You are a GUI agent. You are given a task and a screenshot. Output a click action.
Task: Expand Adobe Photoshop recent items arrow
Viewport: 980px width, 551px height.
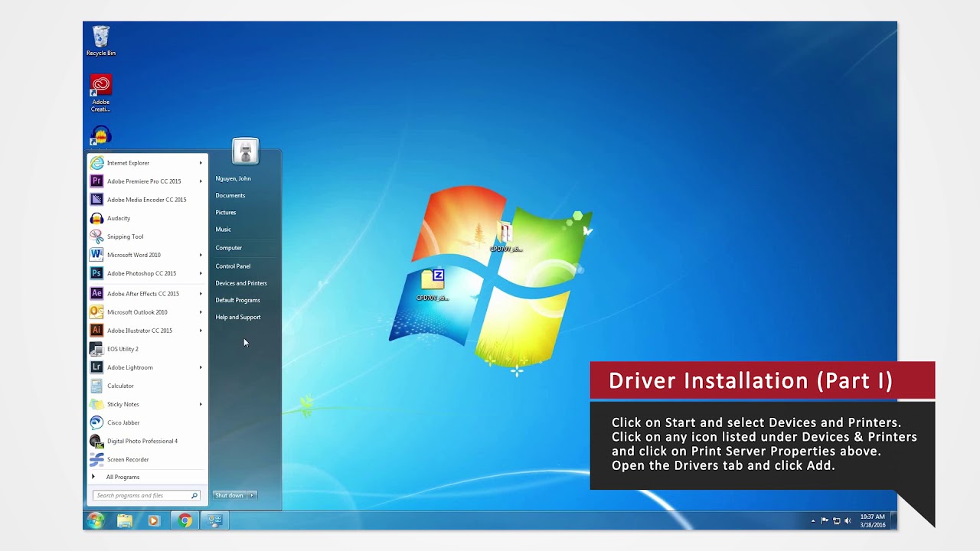[201, 273]
